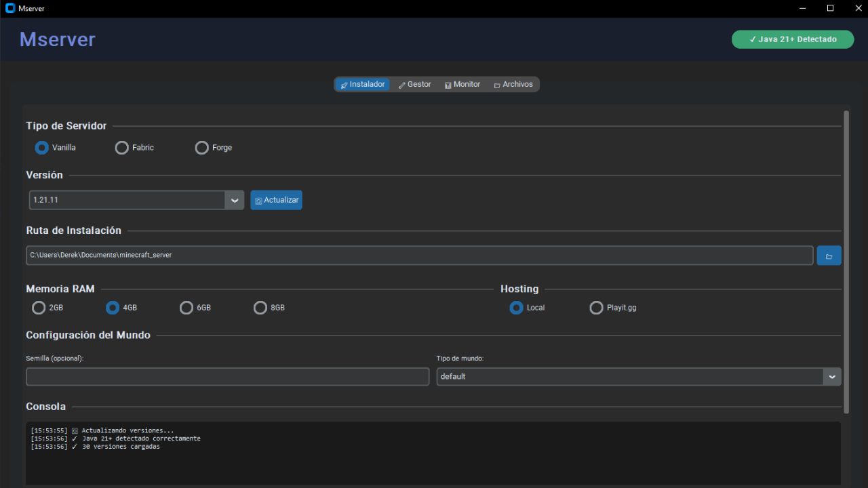868x488 pixels.
Task: Go to the Archivos tab
Action: (x=513, y=85)
